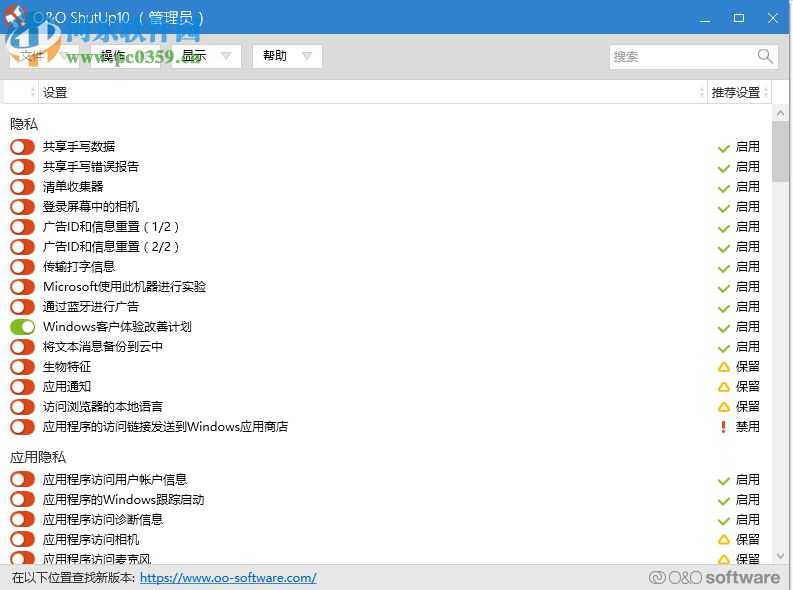Open the https://www.oo-software.com/ link
Screen dimensions: 793x590
click(x=228, y=577)
